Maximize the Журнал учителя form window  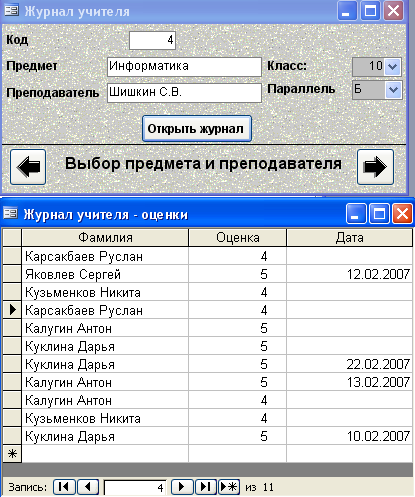coord(370,11)
